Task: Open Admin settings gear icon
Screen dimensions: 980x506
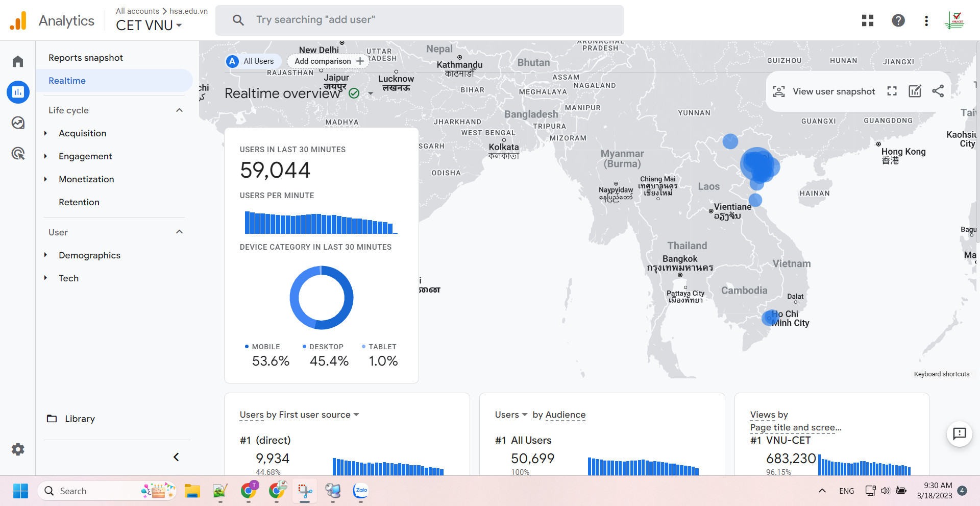Action: pyautogui.click(x=18, y=449)
